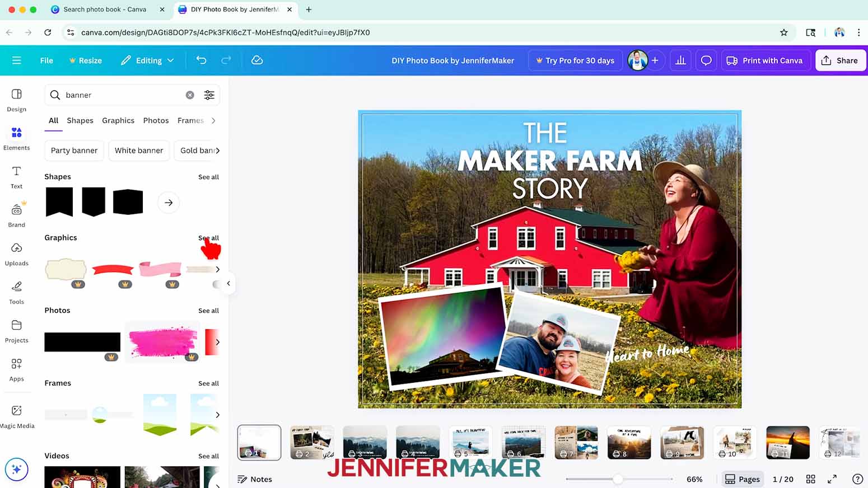This screenshot has height=488, width=868.
Task: Clear the banner search text
Action: coord(190,95)
